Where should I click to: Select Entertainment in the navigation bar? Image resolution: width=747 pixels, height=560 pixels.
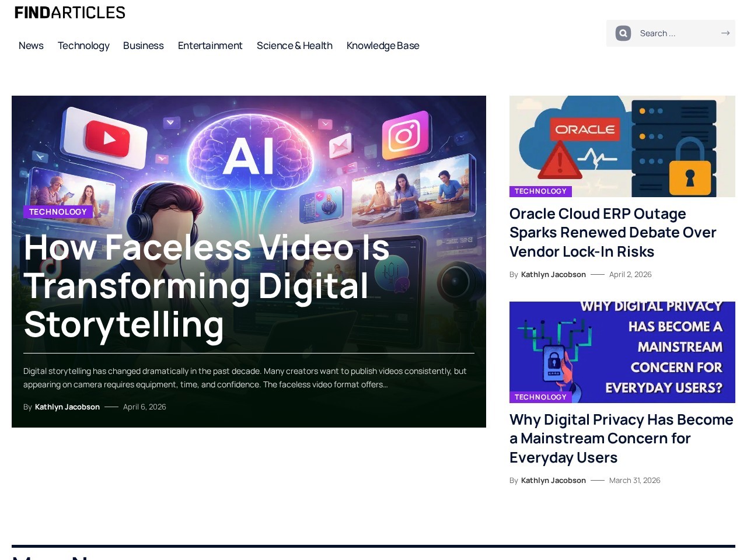(210, 45)
